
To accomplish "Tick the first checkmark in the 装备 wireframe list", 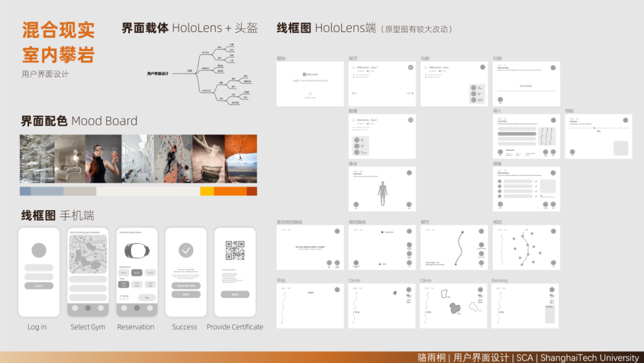I will [x=536, y=181].
